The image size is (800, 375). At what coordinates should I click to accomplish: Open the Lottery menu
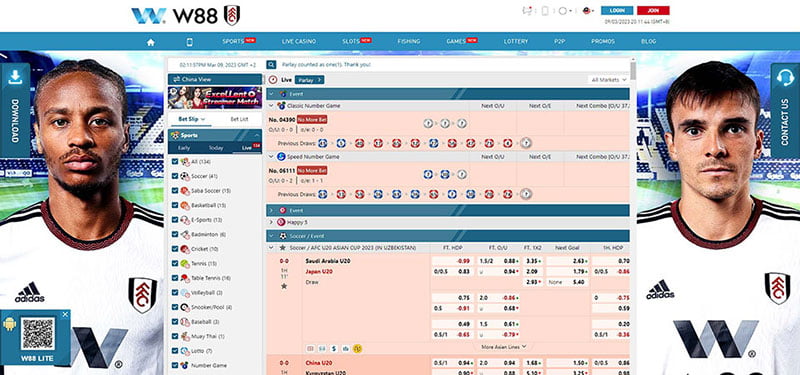(516, 41)
